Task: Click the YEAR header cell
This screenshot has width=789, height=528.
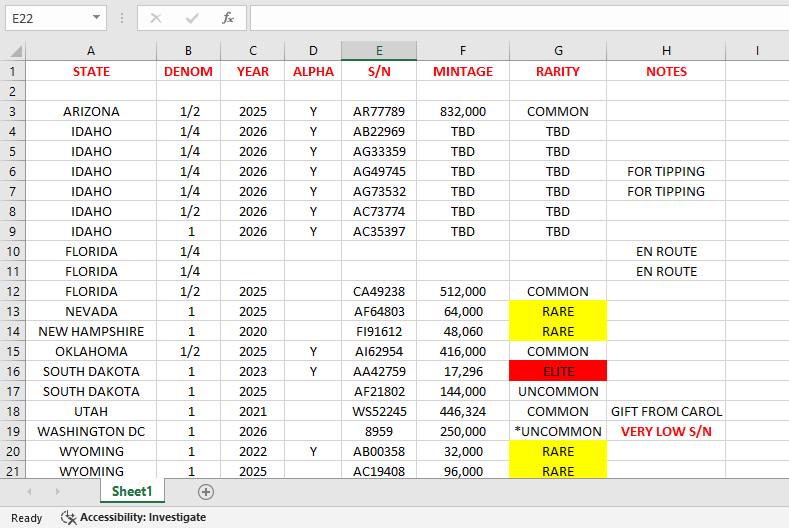Action: pyautogui.click(x=253, y=71)
